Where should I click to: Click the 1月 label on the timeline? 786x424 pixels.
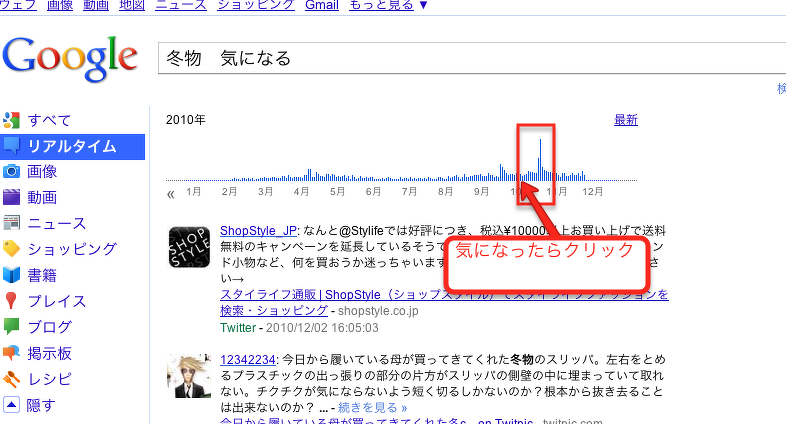click(x=193, y=191)
